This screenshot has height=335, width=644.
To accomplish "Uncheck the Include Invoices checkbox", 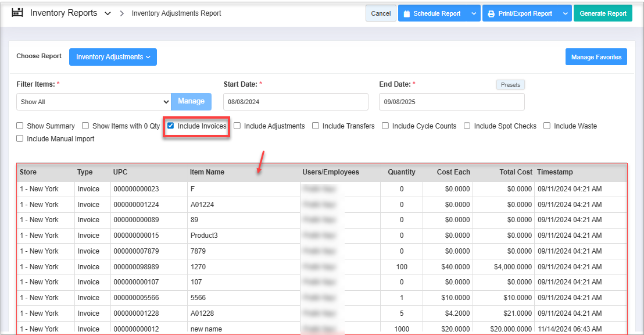I will pos(171,126).
